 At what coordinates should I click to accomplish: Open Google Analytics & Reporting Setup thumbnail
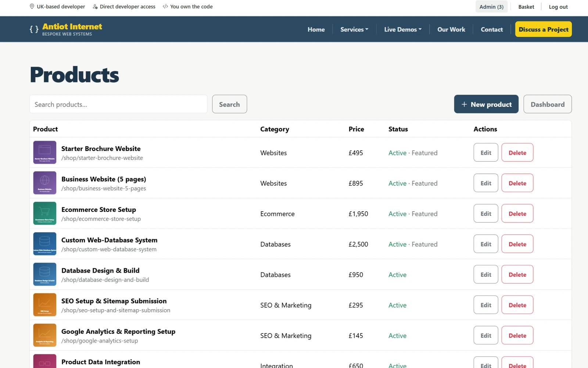[45, 336]
